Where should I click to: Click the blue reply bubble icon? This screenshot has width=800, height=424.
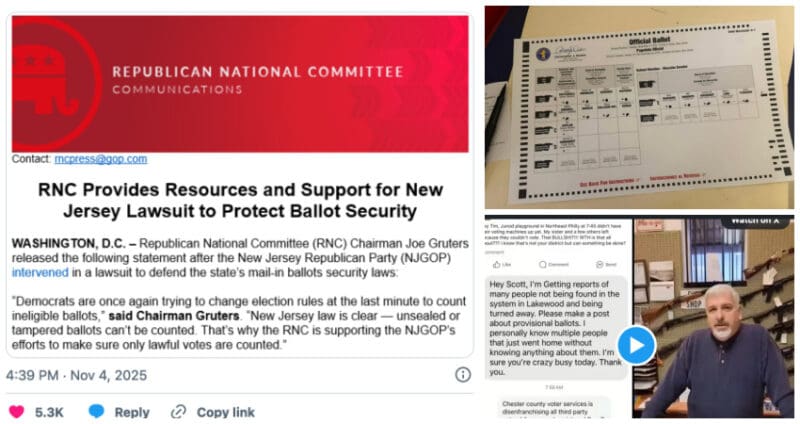[x=96, y=411]
